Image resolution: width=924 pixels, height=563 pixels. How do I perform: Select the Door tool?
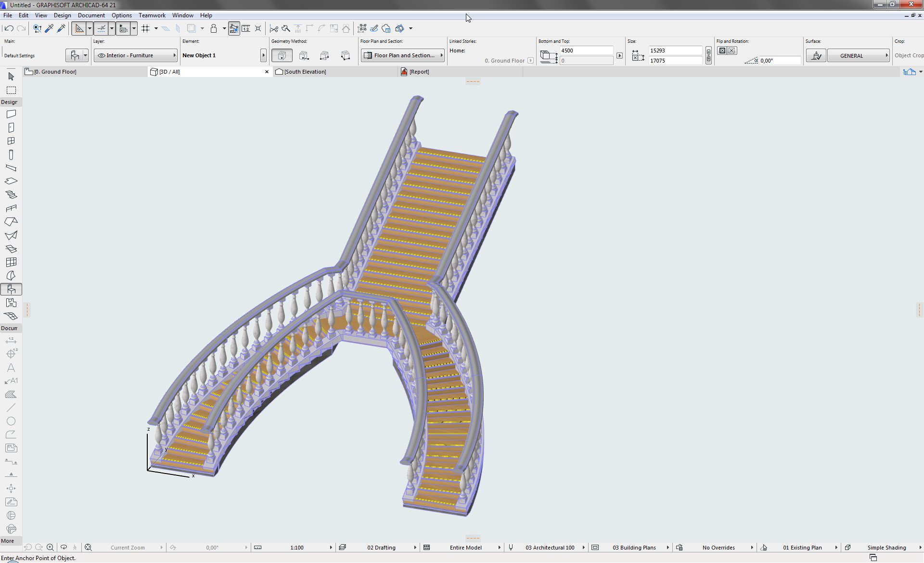[11, 128]
